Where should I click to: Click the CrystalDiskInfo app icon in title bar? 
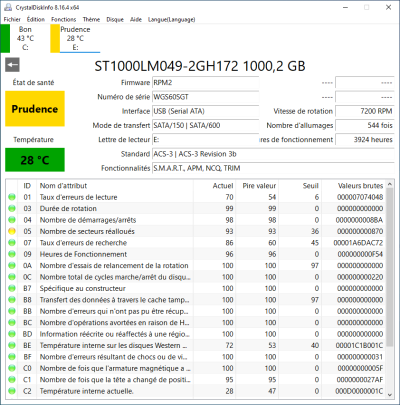pos(8,7)
